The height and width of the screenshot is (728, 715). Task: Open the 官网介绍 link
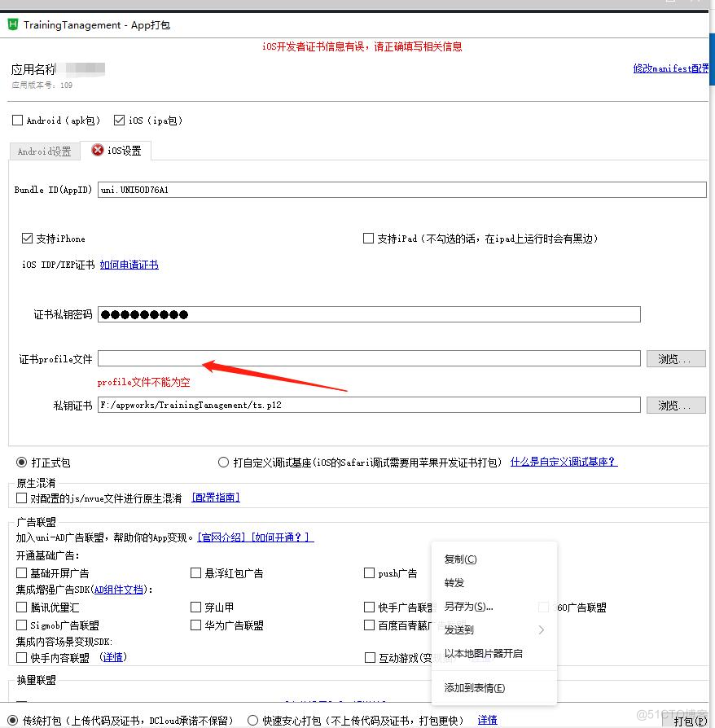point(222,537)
